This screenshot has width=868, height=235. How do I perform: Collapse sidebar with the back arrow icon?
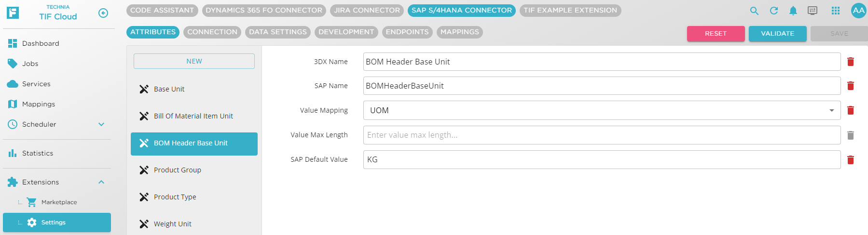[x=103, y=13]
